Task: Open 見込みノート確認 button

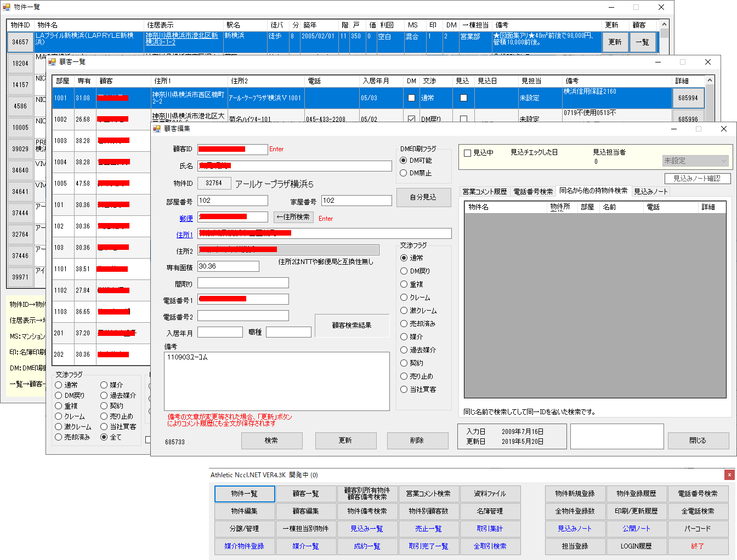Action: [x=697, y=179]
